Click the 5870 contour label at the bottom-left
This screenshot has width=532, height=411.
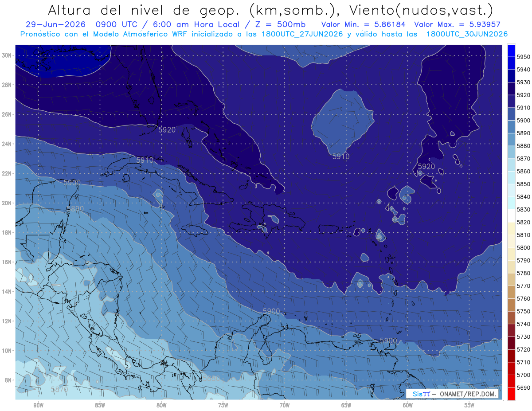click(x=59, y=389)
